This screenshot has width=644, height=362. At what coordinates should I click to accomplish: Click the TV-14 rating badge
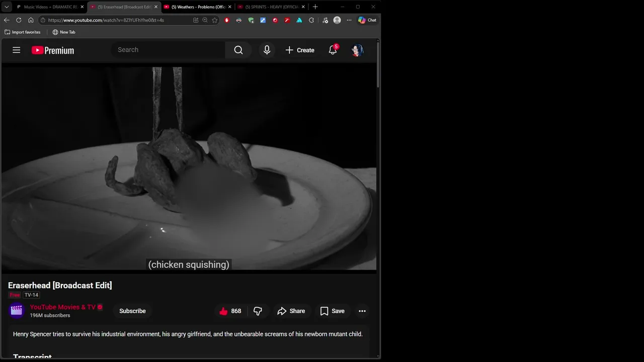tap(31, 295)
